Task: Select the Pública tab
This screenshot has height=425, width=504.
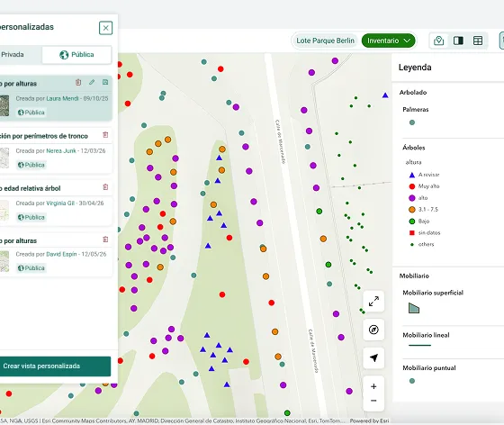Action: coord(76,55)
